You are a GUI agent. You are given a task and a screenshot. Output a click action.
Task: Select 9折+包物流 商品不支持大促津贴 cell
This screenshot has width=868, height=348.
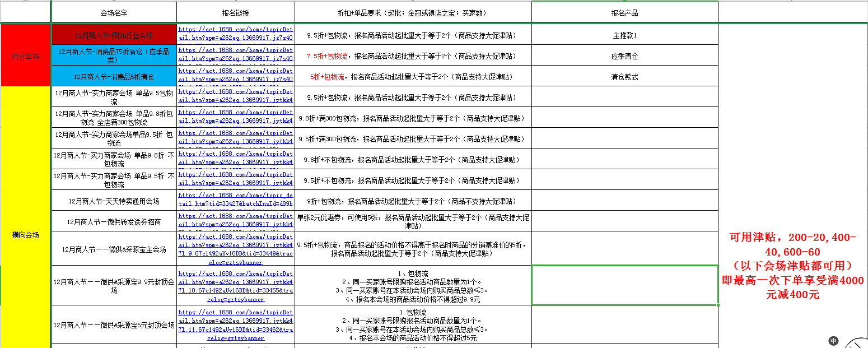coord(413,201)
